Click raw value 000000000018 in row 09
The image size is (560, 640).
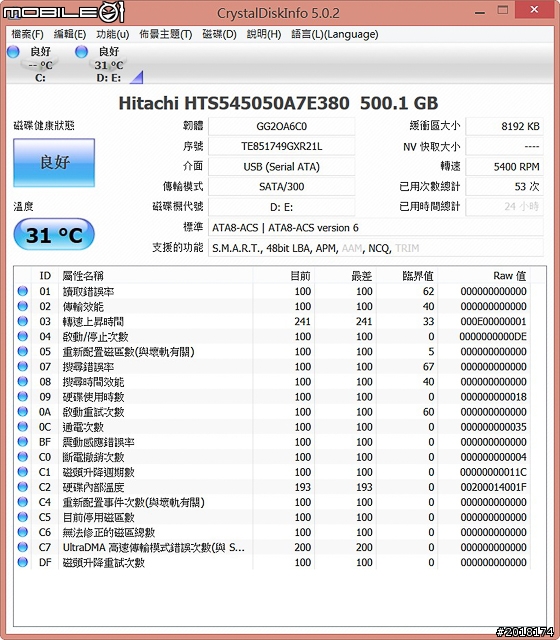(493, 397)
